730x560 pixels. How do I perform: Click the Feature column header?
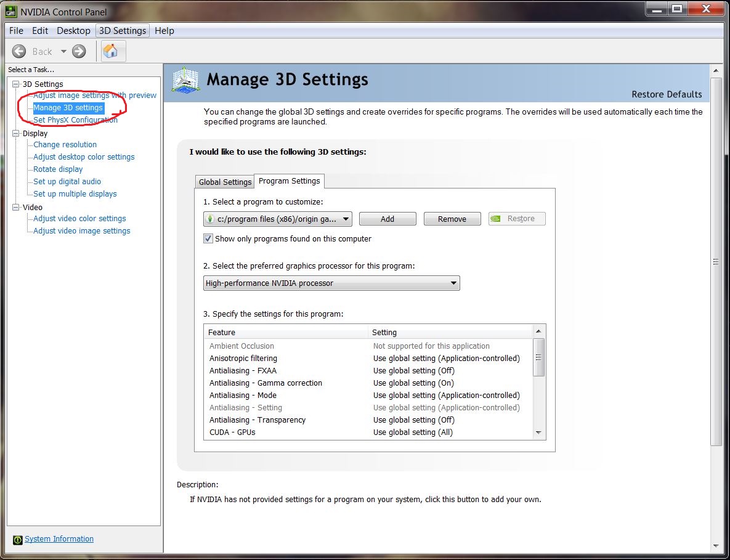tap(286, 333)
